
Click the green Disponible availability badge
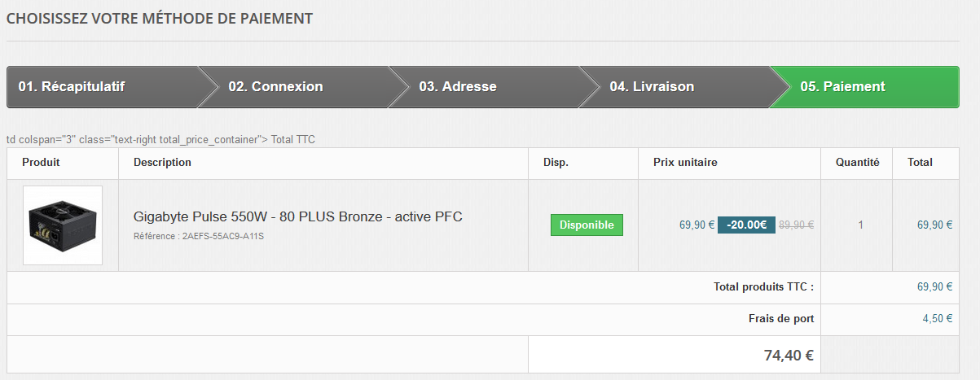[x=587, y=225]
